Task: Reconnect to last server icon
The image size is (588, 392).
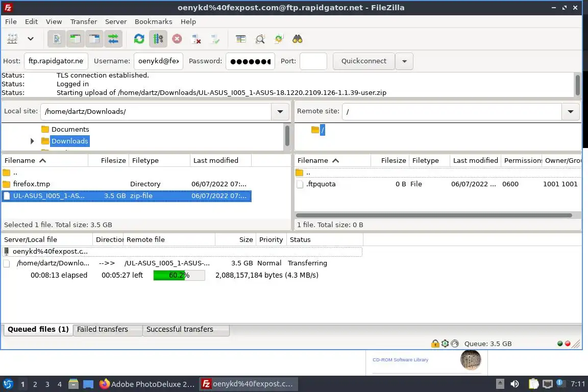Action: 215,39
